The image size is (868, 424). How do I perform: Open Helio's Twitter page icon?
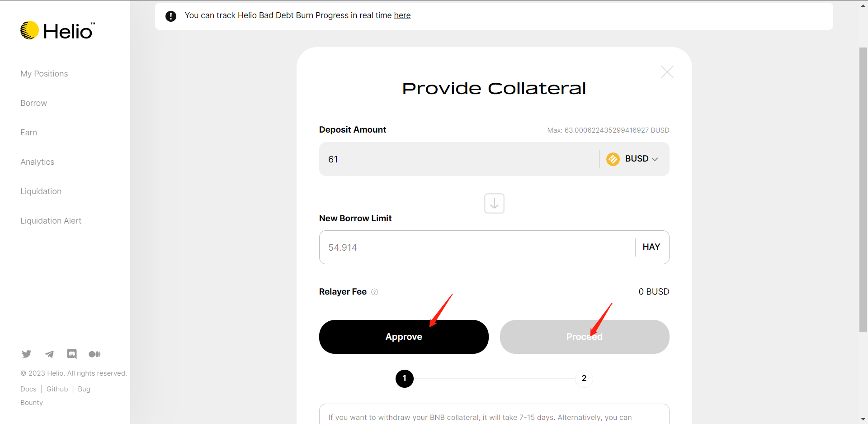[27, 354]
